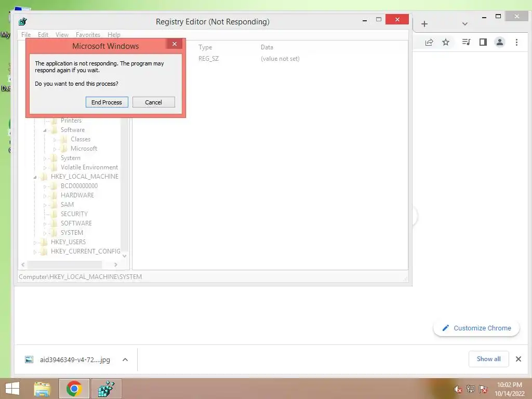This screenshot has width=532, height=399.
Task: Select the Software key under current user
Action: tap(73, 130)
